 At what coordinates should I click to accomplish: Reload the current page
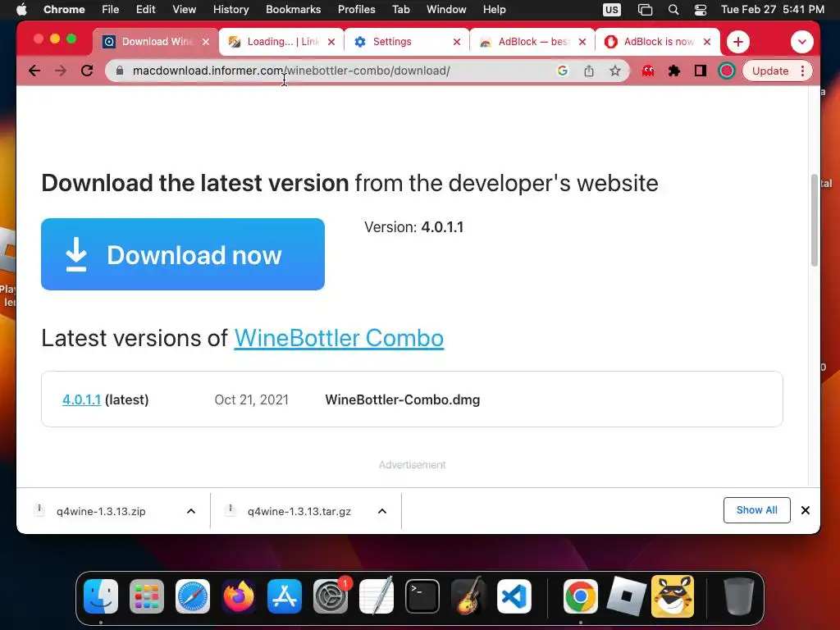click(x=87, y=71)
